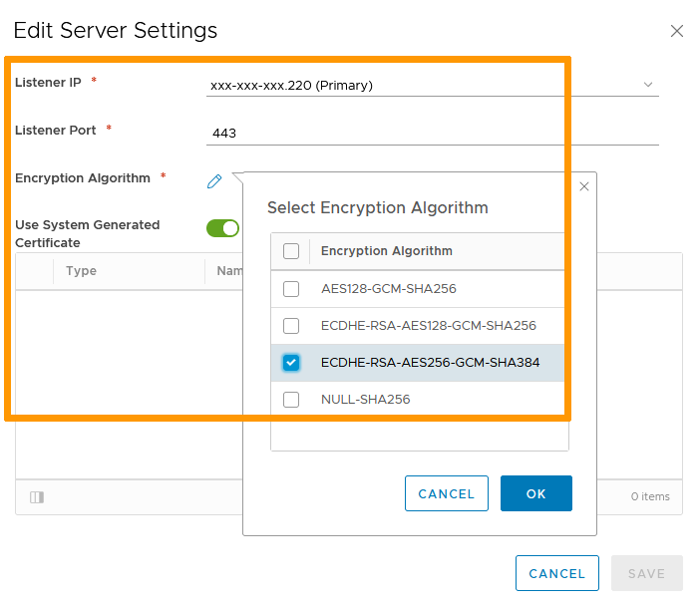700x607 pixels.
Task: Click the Name column header in the certificate table
Action: [229, 271]
